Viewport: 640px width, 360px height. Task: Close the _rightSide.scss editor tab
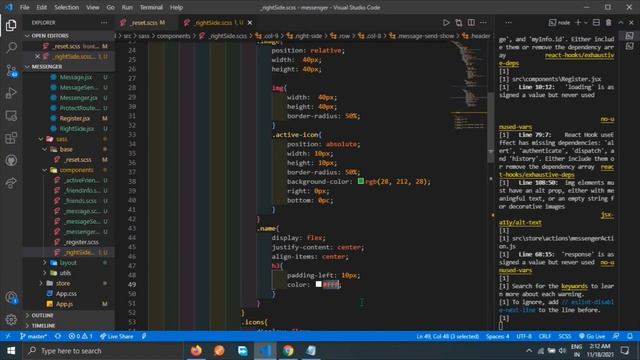250,23
